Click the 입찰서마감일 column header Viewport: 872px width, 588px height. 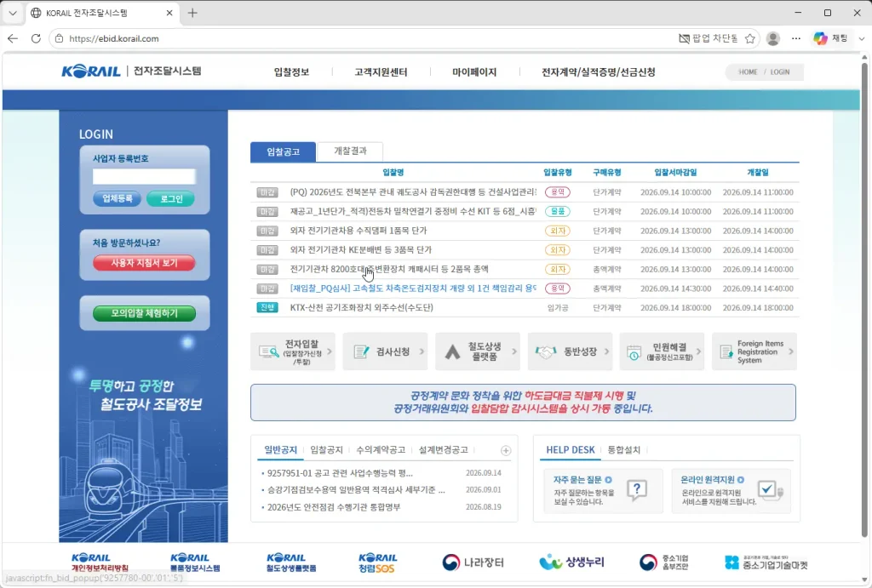point(675,172)
